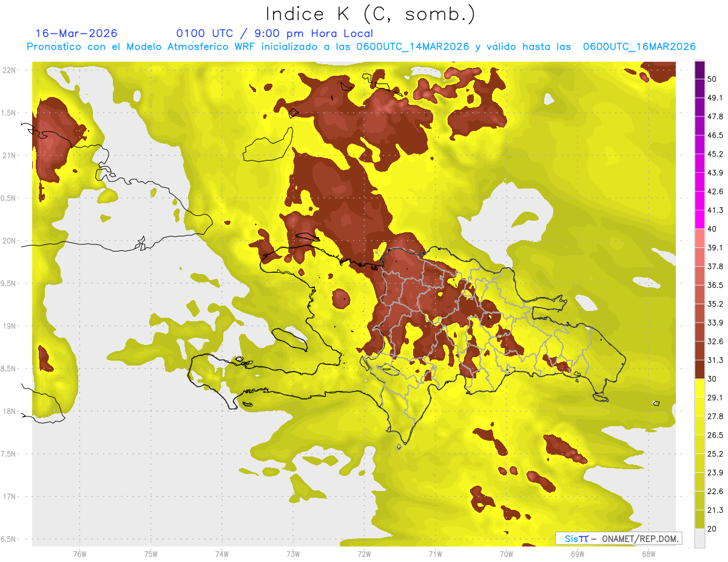Click the '33.9' colorbar value
The image size is (728, 562).
coord(715,323)
